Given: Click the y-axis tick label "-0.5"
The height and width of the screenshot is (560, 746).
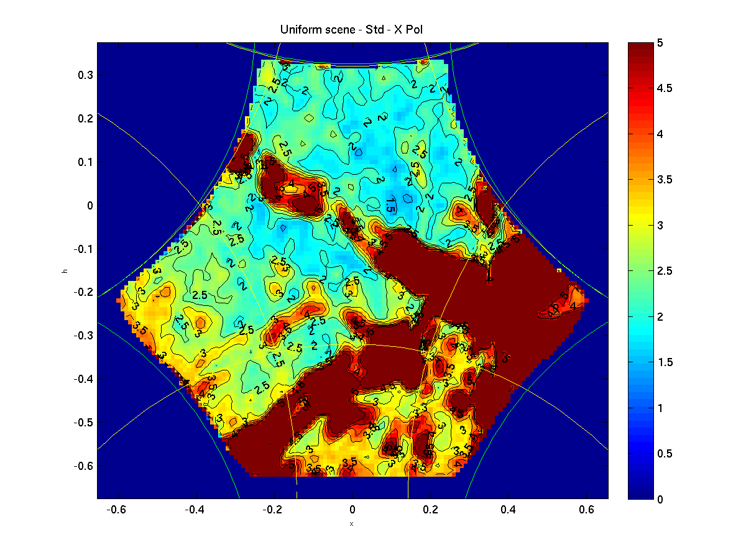Looking at the screenshot, I should (83, 423).
